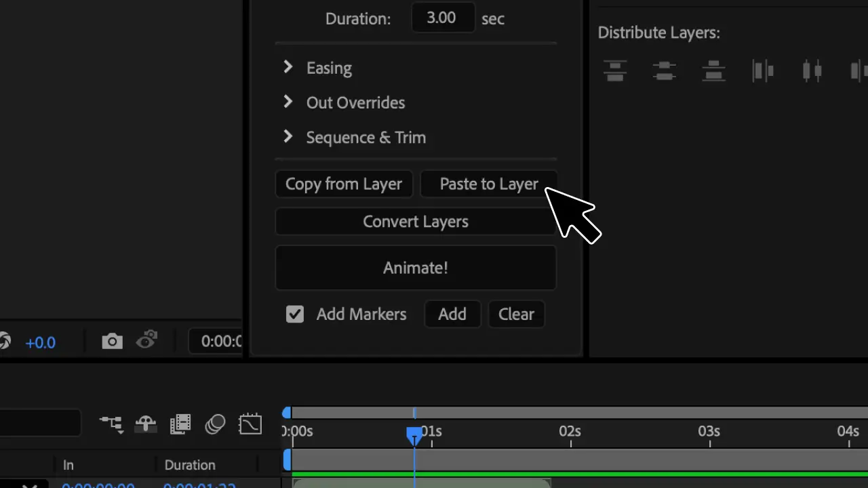Show the last snapshot using the eye icon
Viewport: 868px width, 488px height.
coord(146,342)
